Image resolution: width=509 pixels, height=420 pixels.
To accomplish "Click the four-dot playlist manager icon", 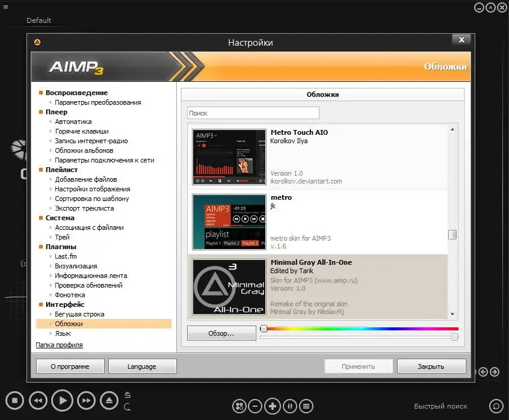I will pos(239,406).
